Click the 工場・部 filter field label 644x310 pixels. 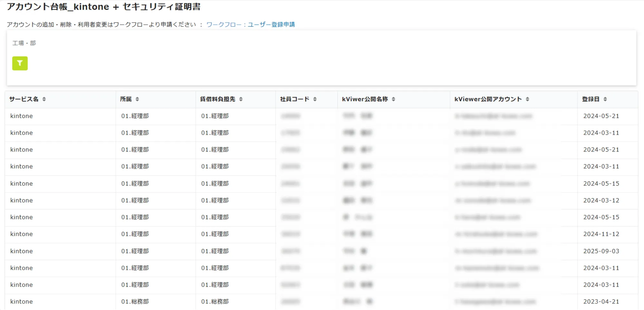[x=24, y=43]
